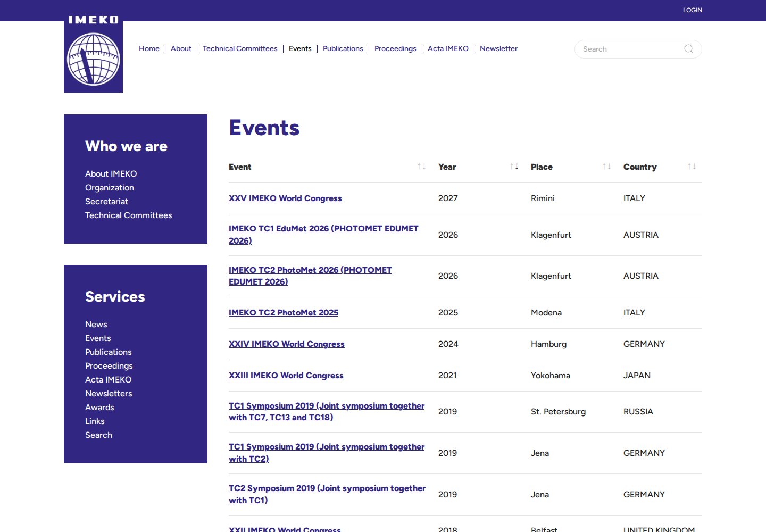
Task: Sort table by Year column arrows
Action: [514, 167]
